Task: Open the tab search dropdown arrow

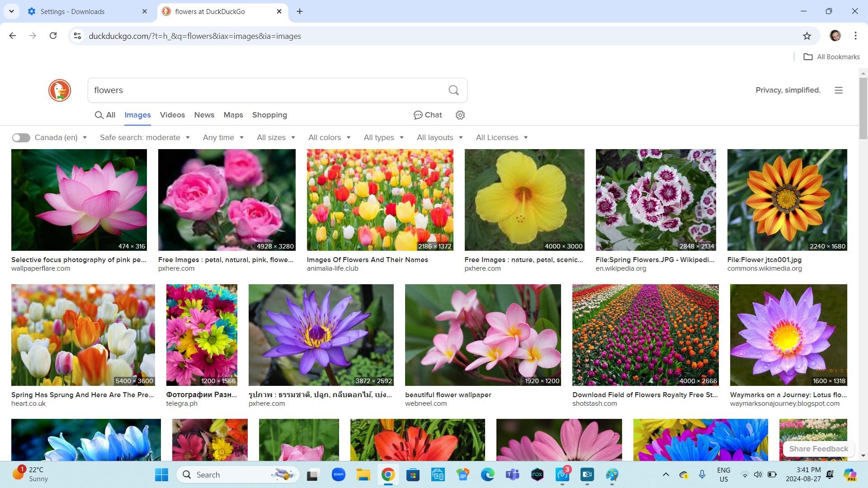Action: tap(11, 11)
